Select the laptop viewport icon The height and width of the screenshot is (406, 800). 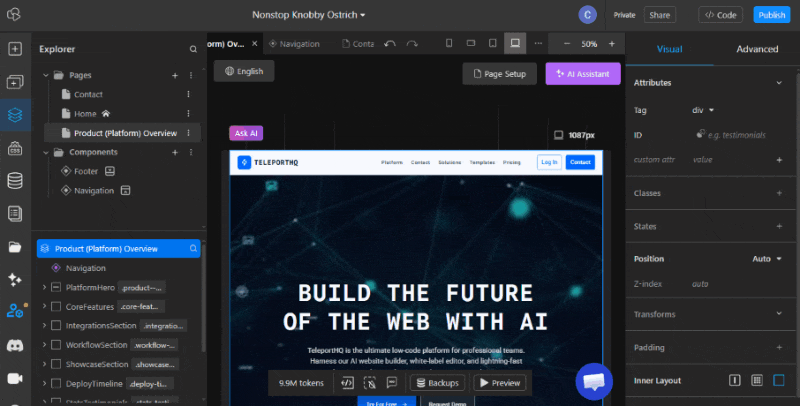[515, 43]
